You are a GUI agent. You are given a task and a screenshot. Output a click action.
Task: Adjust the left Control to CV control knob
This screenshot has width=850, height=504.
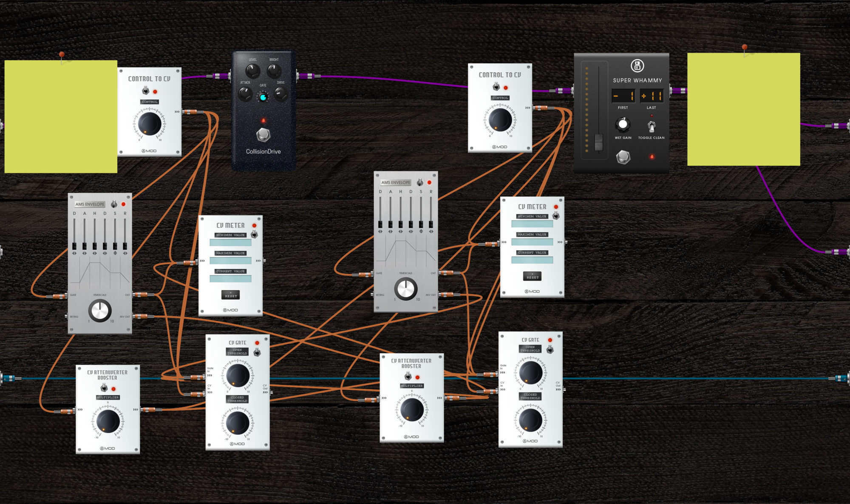click(x=150, y=123)
